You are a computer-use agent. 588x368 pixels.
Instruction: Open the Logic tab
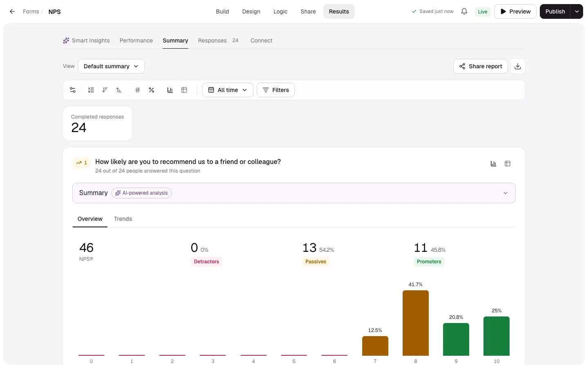coord(281,11)
